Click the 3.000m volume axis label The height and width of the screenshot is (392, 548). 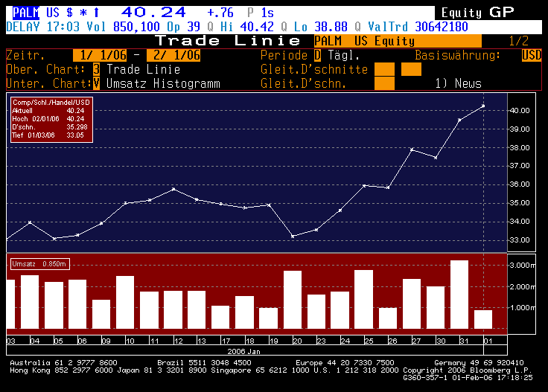(x=522, y=266)
